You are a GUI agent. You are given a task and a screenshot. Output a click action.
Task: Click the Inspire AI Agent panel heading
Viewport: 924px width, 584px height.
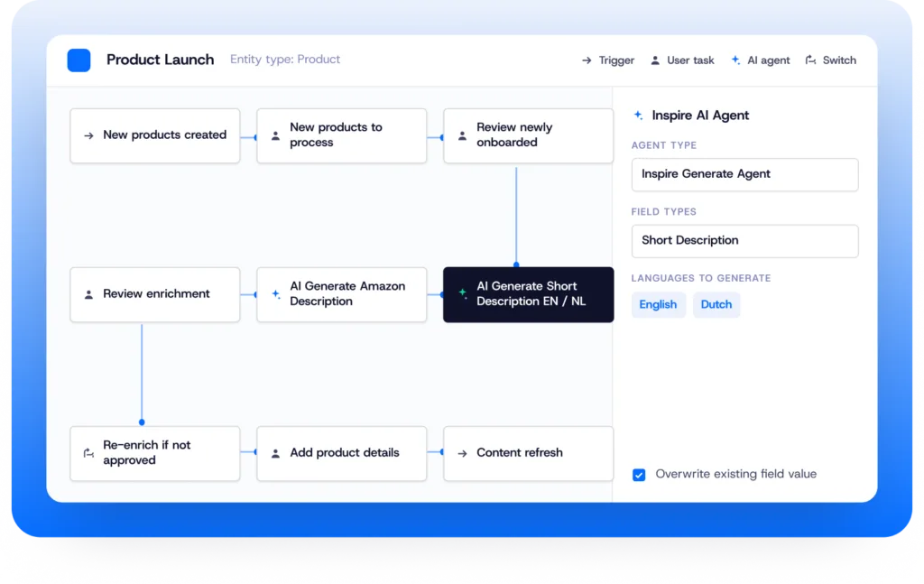[700, 116]
